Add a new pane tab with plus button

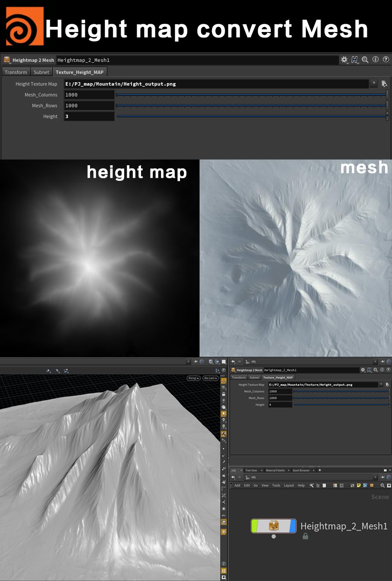tap(320, 470)
